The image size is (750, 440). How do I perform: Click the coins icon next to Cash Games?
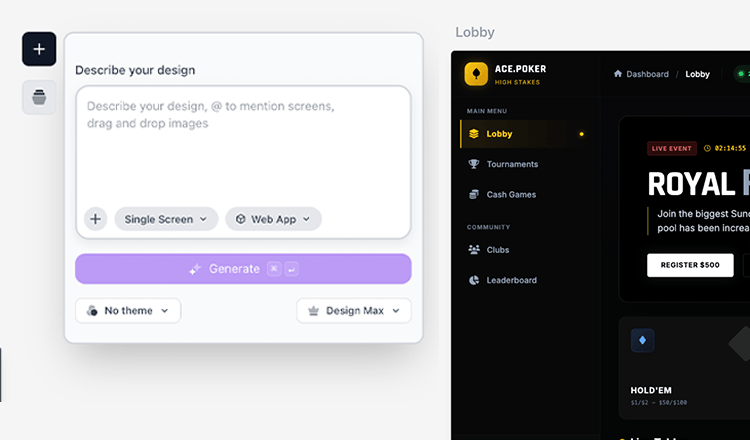[x=474, y=194]
